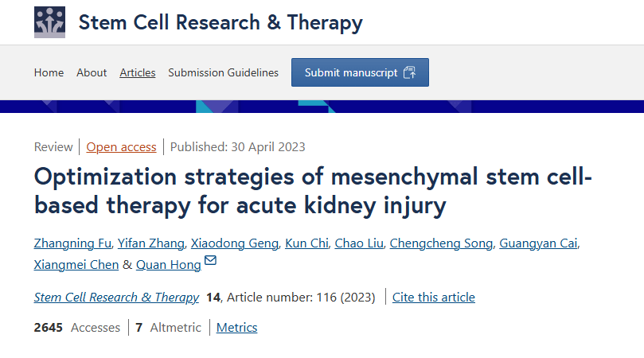This screenshot has height=358, width=644.
Task: Open the Home menu item
Action: click(x=49, y=72)
